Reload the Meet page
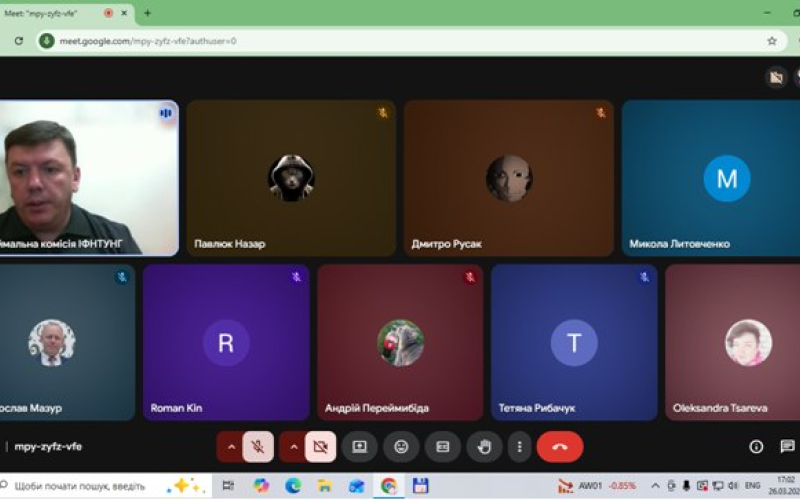800x500 pixels. [18, 41]
